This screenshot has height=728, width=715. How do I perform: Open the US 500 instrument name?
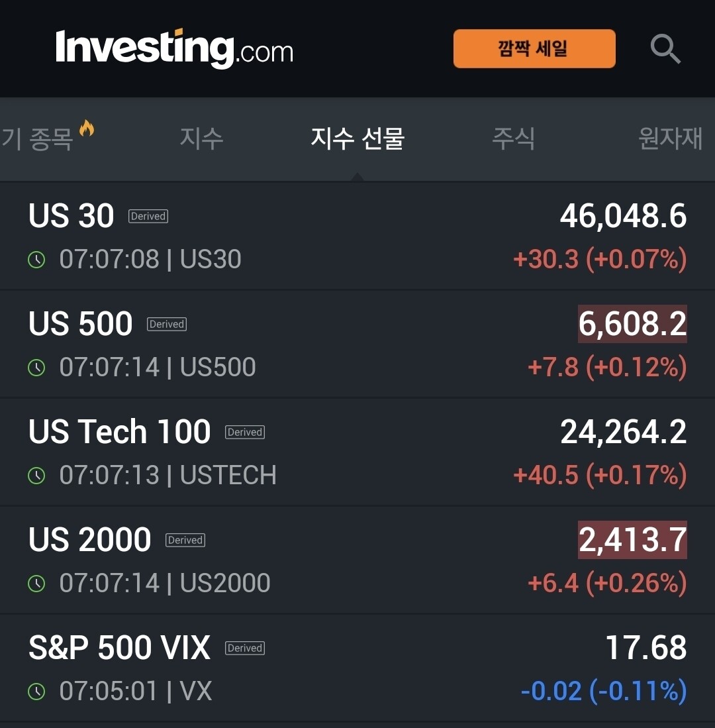point(81,324)
